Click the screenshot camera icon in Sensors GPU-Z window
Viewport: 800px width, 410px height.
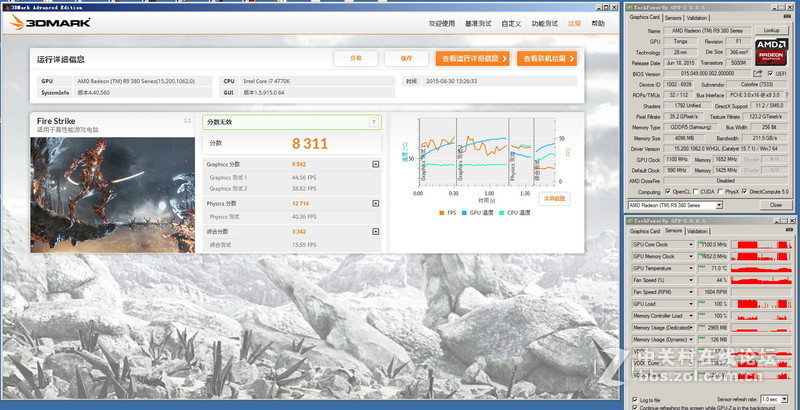coord(788,230)
